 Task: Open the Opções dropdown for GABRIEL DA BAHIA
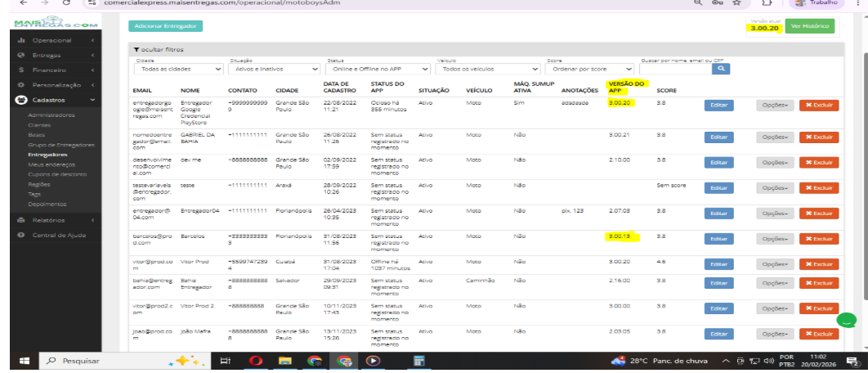tap(775, 137)
